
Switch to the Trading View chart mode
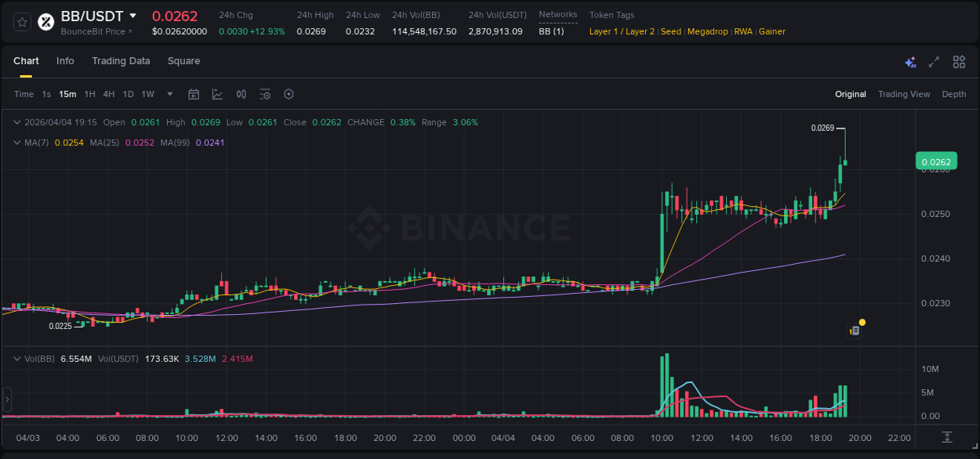(x=904, y=94)
